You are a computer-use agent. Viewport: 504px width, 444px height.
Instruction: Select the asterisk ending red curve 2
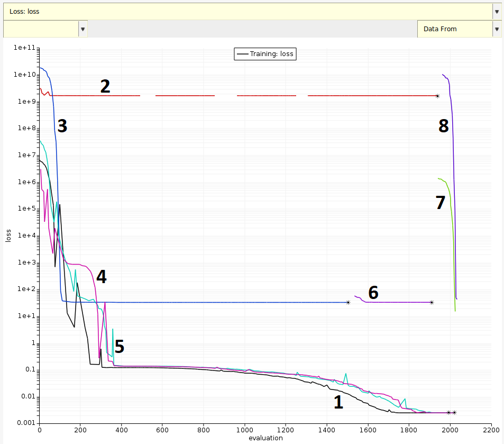[437, 96]
